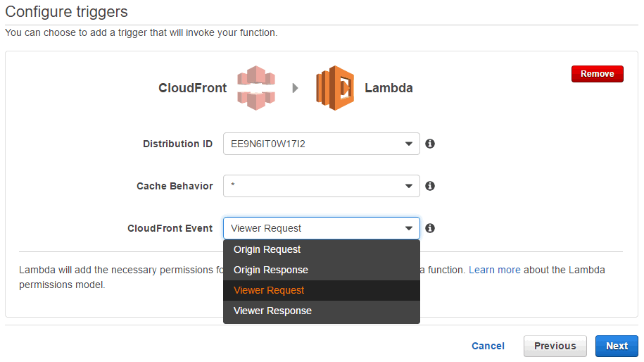Open info icon next to Distribution ID
The width and height of the screenshot is (644, 362).
[430, 144]
